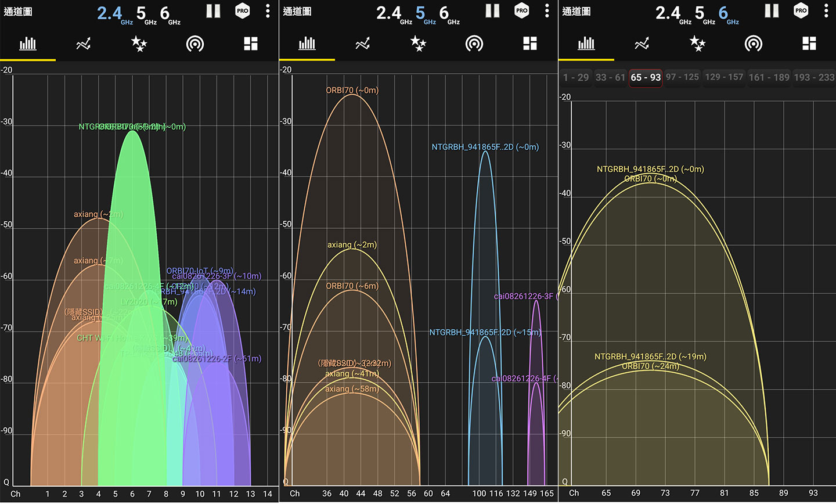
Task: Tap the 通道圖 title in the 5 GHz view
Action: (297, 12)
